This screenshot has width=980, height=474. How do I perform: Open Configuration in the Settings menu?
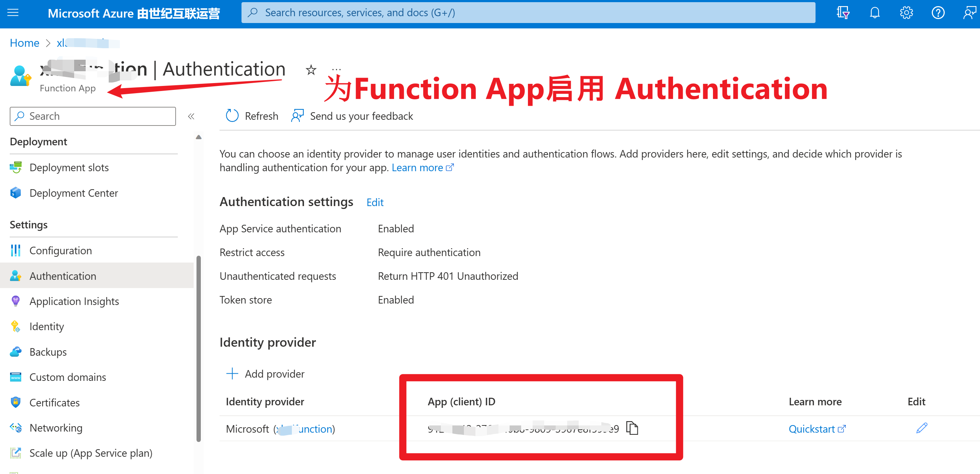[60, 251]
